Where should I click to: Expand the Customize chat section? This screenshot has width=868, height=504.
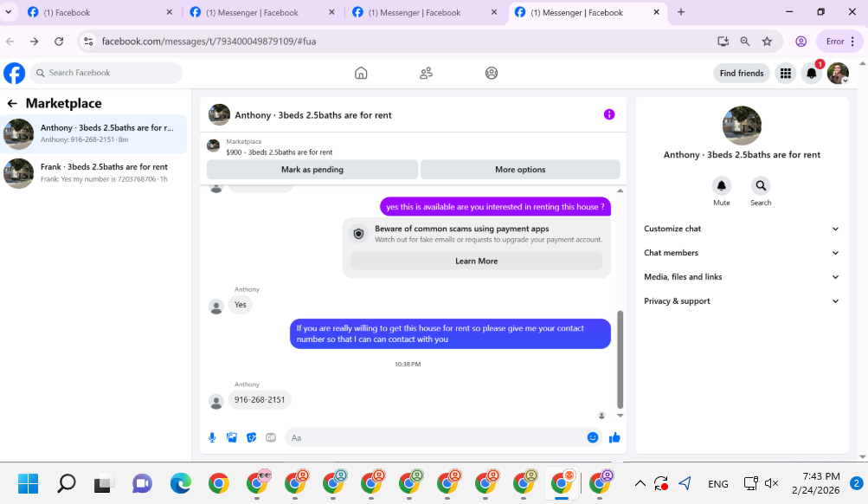tap(742, 229)
